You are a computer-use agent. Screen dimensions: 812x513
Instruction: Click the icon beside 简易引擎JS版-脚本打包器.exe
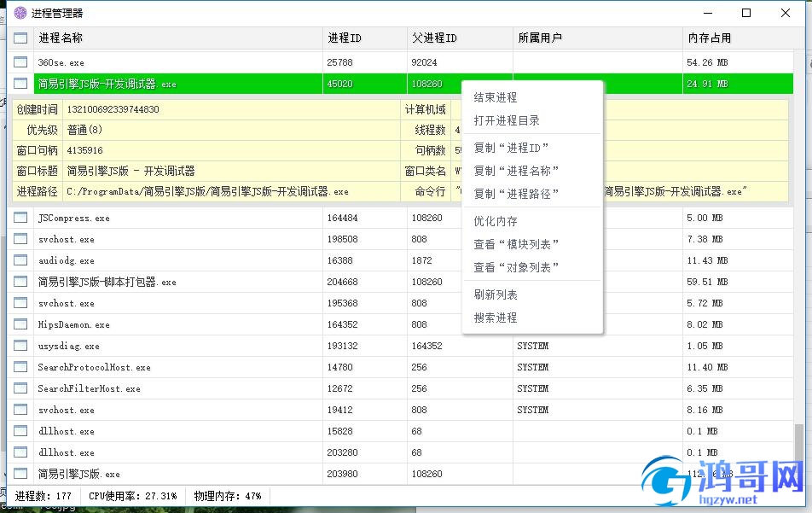point(20,282)
